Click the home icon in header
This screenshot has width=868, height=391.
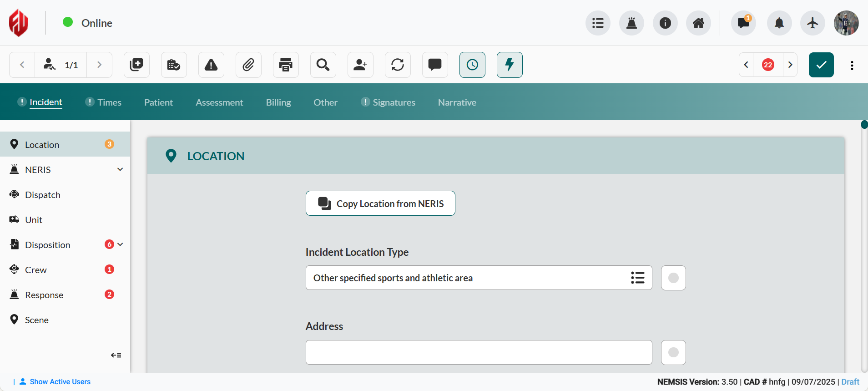pos(698,23)
